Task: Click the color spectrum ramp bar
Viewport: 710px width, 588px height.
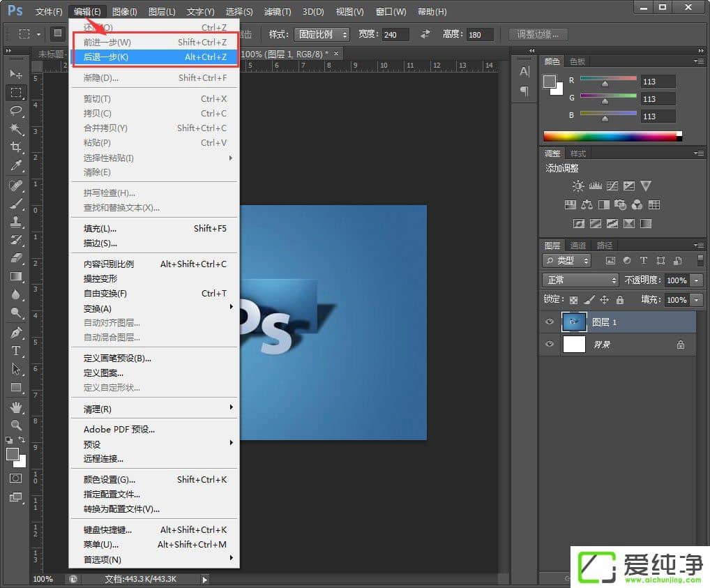Action: [x=611, y=136]
